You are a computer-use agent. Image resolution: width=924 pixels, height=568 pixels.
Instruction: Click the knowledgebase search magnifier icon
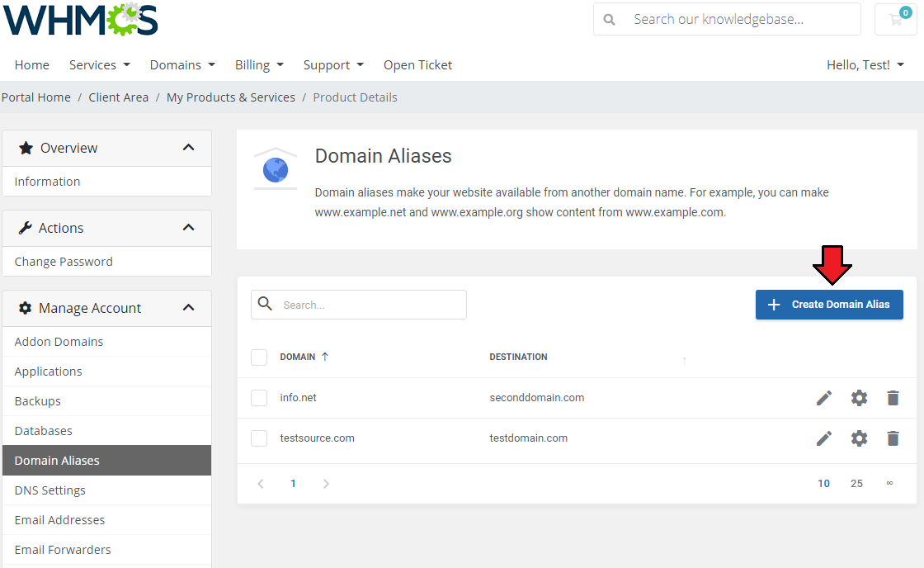click(x=610, y=20)
